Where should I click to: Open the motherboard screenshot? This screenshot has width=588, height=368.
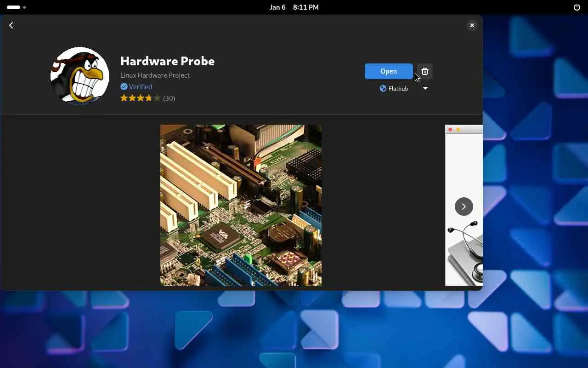241,205
